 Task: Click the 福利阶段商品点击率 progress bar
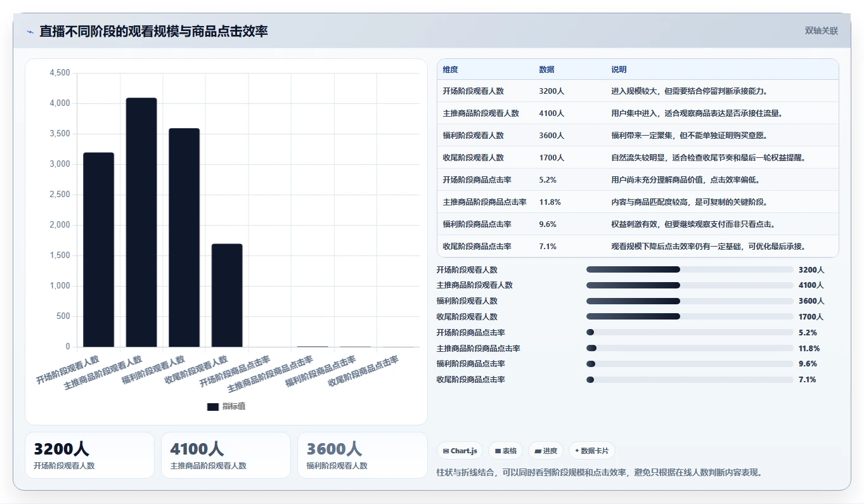[690, 364]
